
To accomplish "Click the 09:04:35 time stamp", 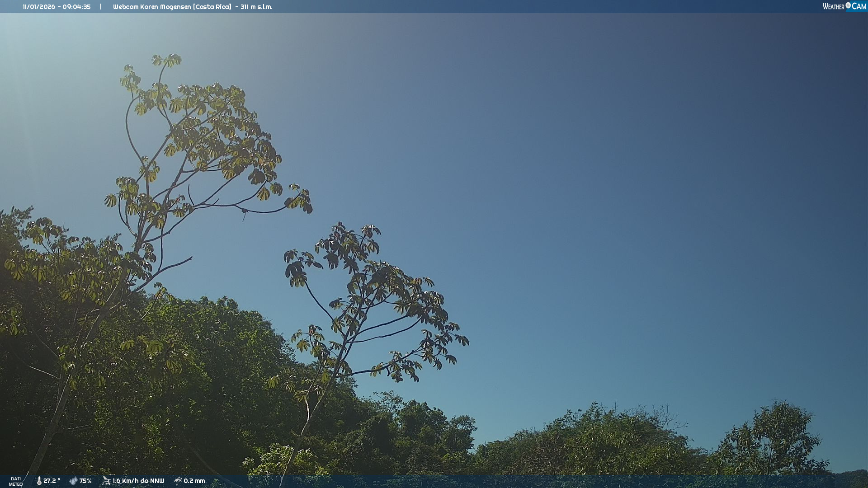I will [x=76, y=7].
